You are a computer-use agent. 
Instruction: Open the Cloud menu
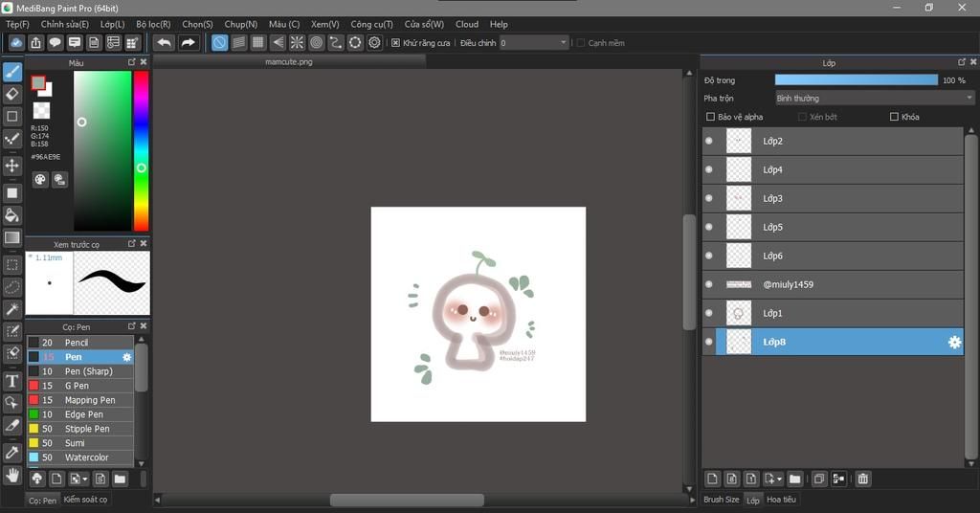467,24
